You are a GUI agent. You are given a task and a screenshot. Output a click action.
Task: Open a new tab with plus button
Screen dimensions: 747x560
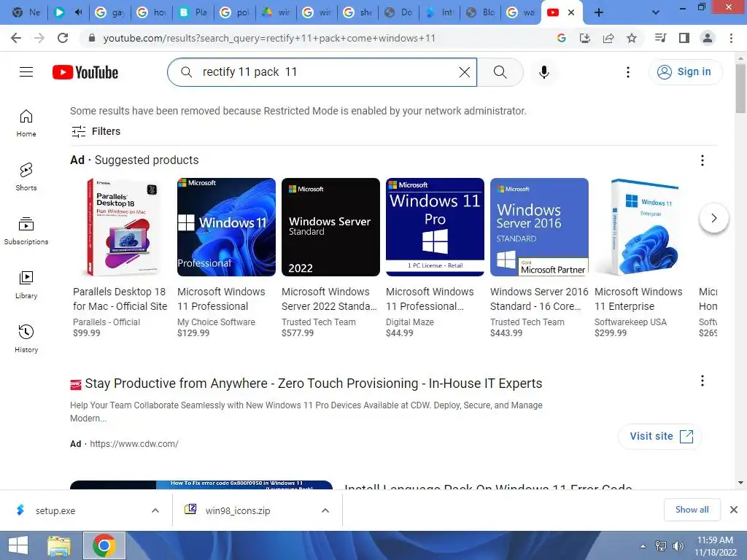tap(599, 12)
